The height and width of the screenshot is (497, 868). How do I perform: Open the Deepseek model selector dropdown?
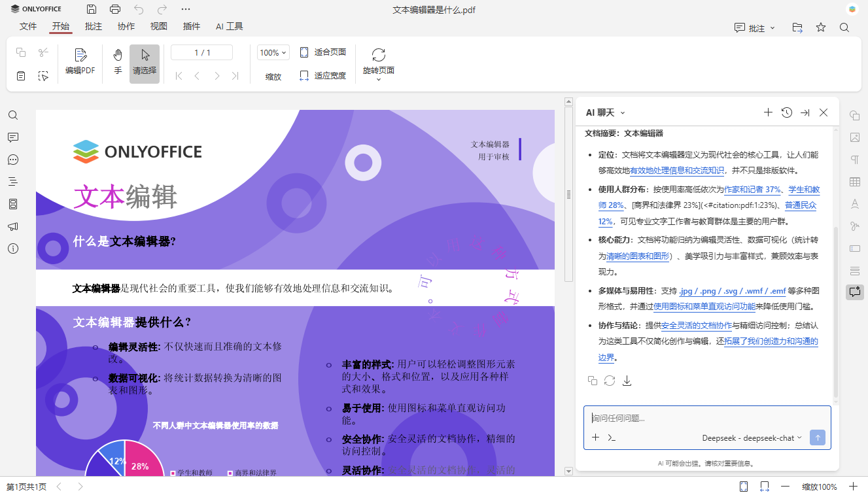[x=752, y=438]
